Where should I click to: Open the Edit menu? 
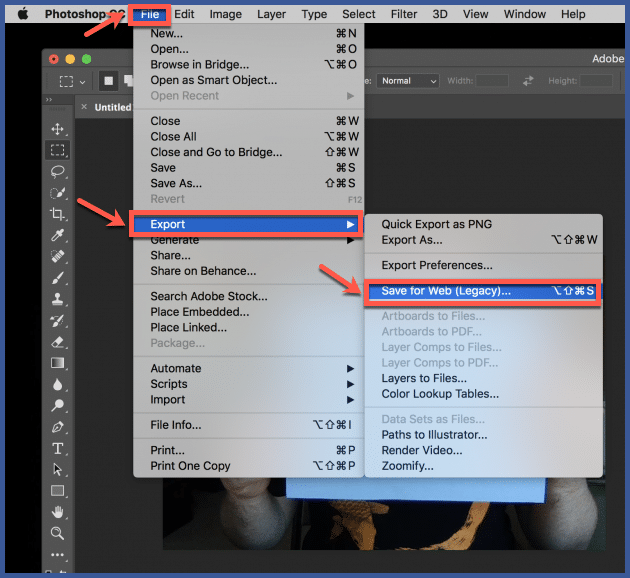[184, 14]
